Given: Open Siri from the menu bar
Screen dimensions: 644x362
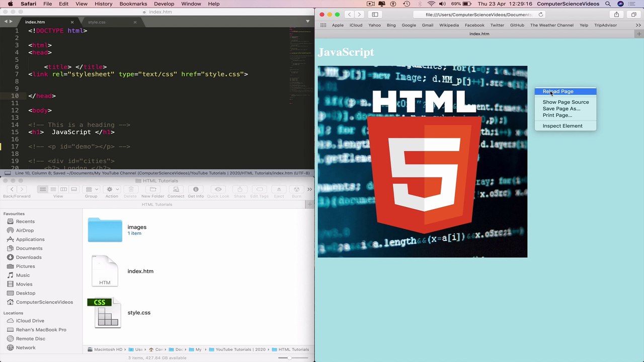Looking at the screenshot, I should point(620,4).
